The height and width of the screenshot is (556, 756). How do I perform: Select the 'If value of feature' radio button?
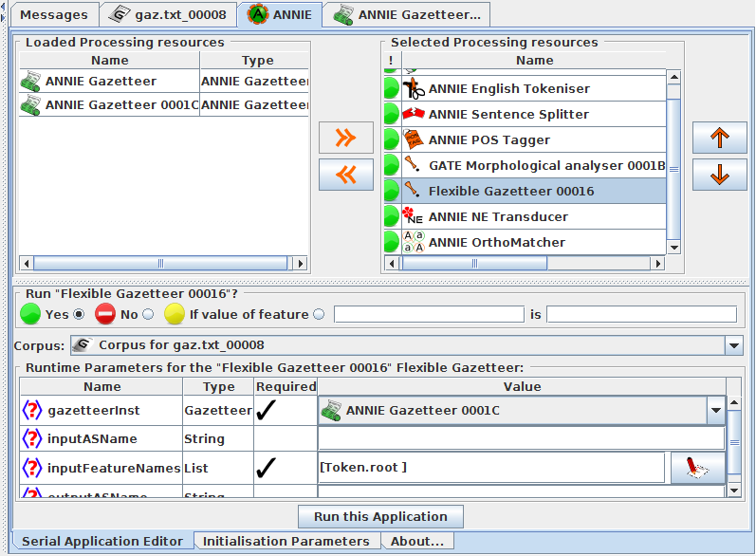point(319,314)
